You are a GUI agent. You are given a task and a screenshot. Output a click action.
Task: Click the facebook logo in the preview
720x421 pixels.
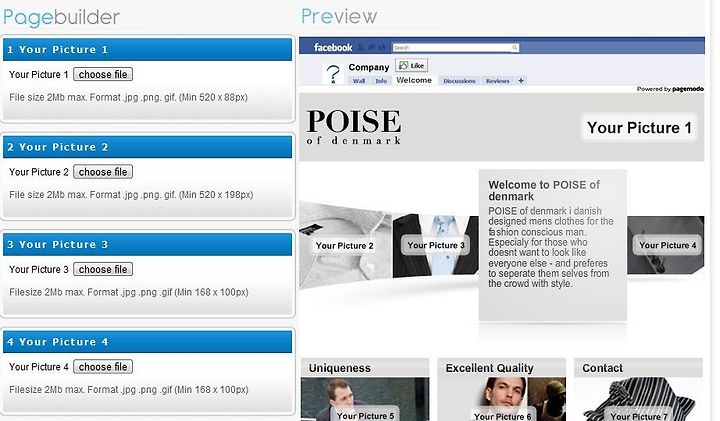(x=333, y=47)
